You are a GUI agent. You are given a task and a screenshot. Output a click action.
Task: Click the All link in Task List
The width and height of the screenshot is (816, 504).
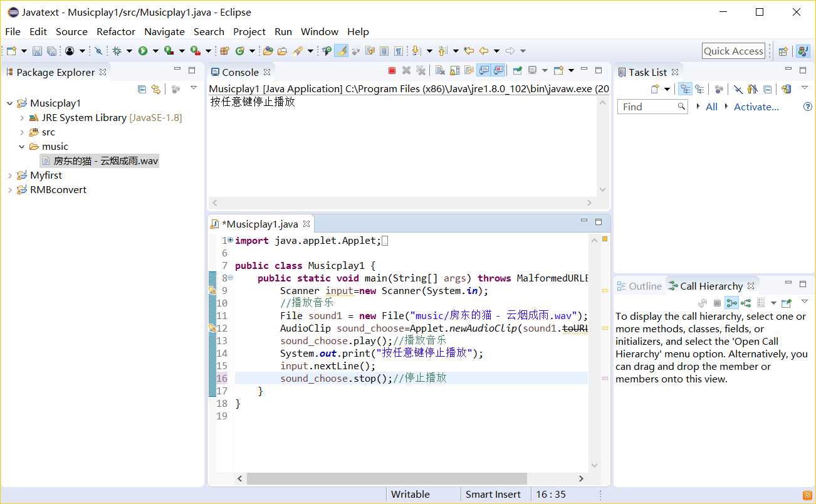coord(711,107)
